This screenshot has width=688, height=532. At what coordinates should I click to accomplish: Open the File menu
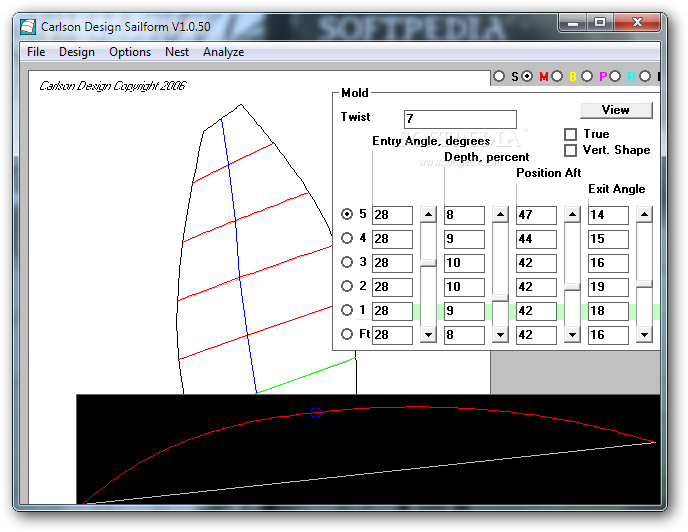(36, 52)
